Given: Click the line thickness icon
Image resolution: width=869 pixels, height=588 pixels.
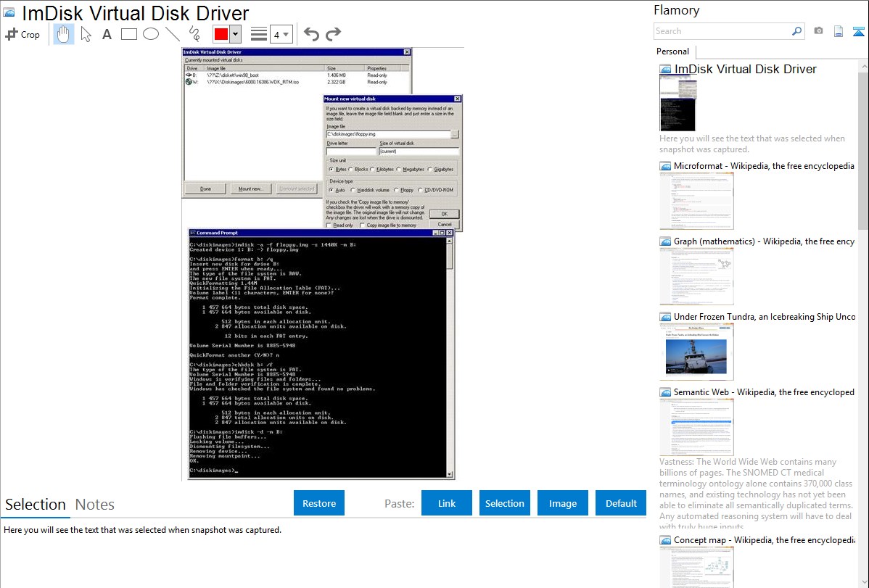Looking at the screenshot, I should (x=258, y=34).
